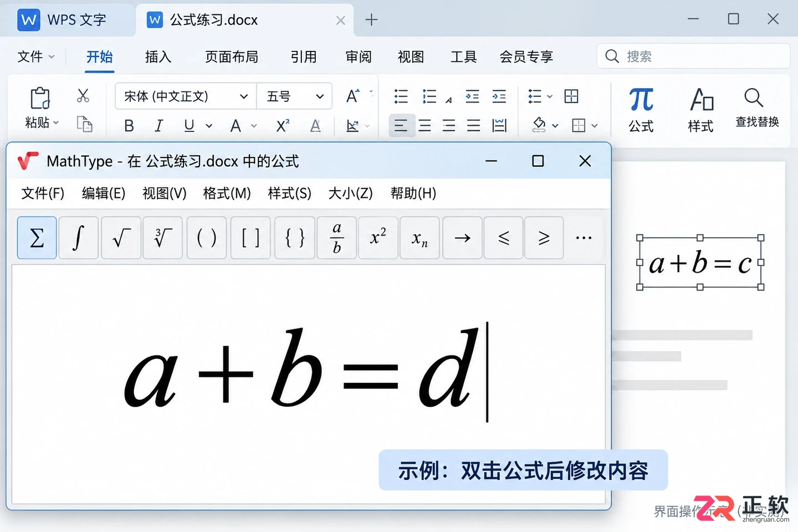
Task: Close the 公式练习.docx document tab
Action: click(x=340, y=21)
